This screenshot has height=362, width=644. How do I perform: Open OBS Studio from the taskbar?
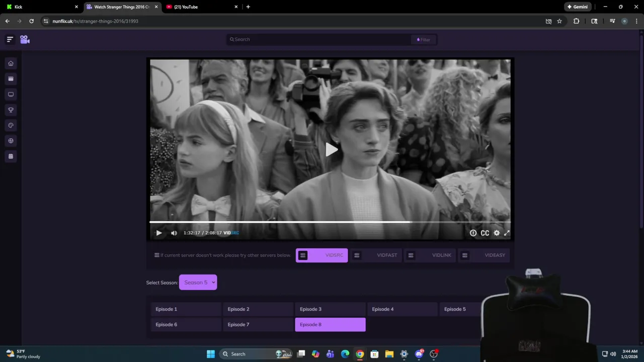click(x=434, y=354)
